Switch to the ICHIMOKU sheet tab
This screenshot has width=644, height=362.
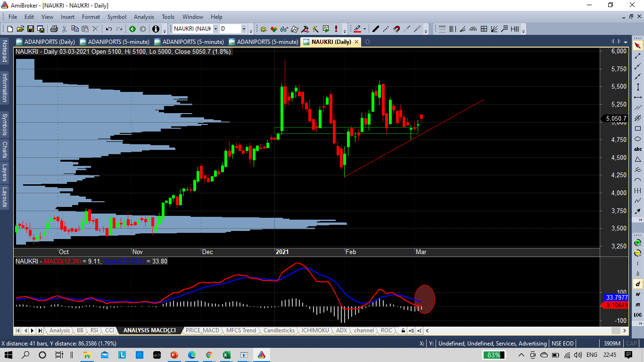[x=315, y=330]
